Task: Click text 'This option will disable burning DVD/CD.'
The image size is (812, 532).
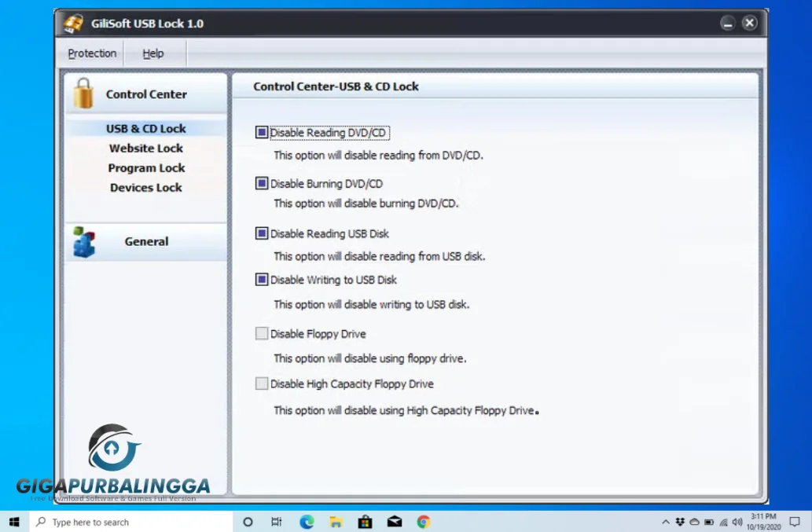Action: pos(366,204)
